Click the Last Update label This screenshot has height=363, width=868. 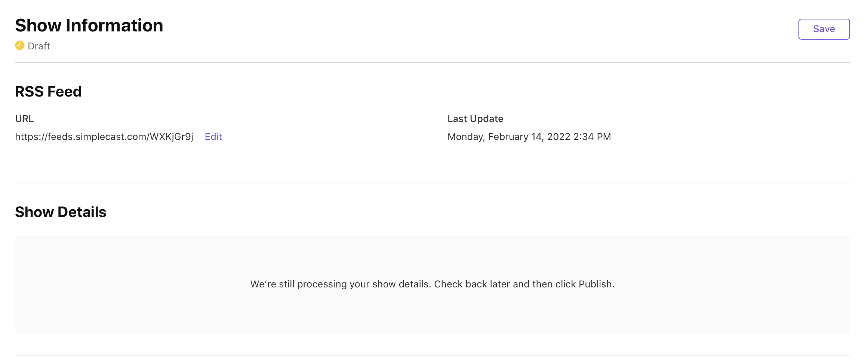[x=475, y=119]
